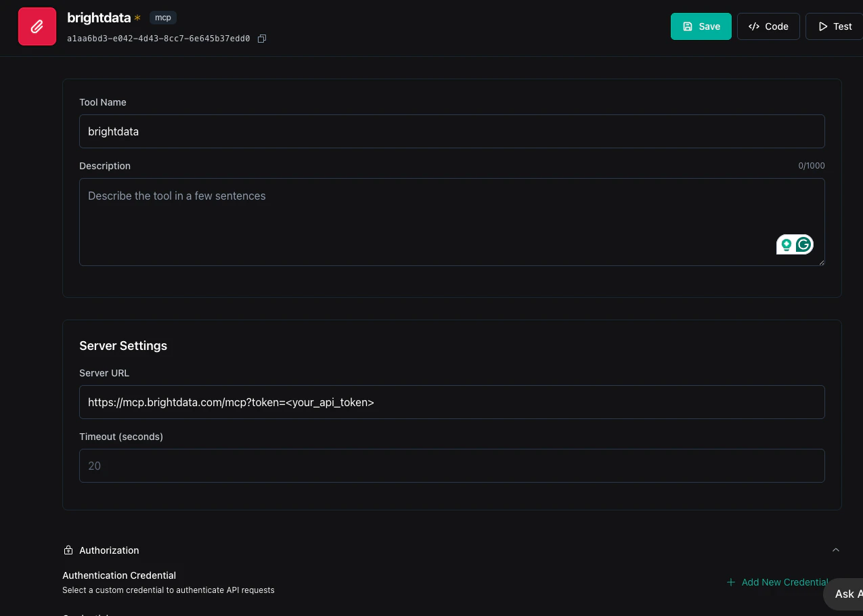The width and height of the screenshot is (863, 616).
Task: Click the mcp badge next to brightdata
Action: coord(162,18)
